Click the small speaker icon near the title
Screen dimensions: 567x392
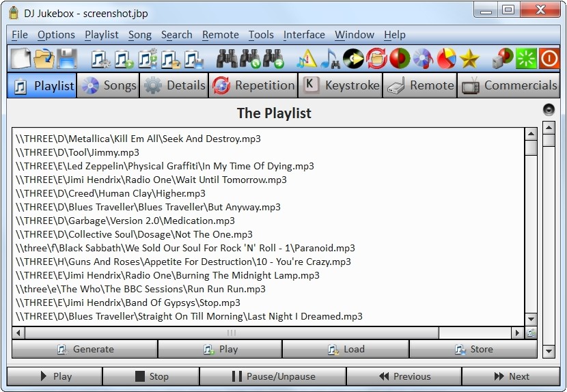549,109
